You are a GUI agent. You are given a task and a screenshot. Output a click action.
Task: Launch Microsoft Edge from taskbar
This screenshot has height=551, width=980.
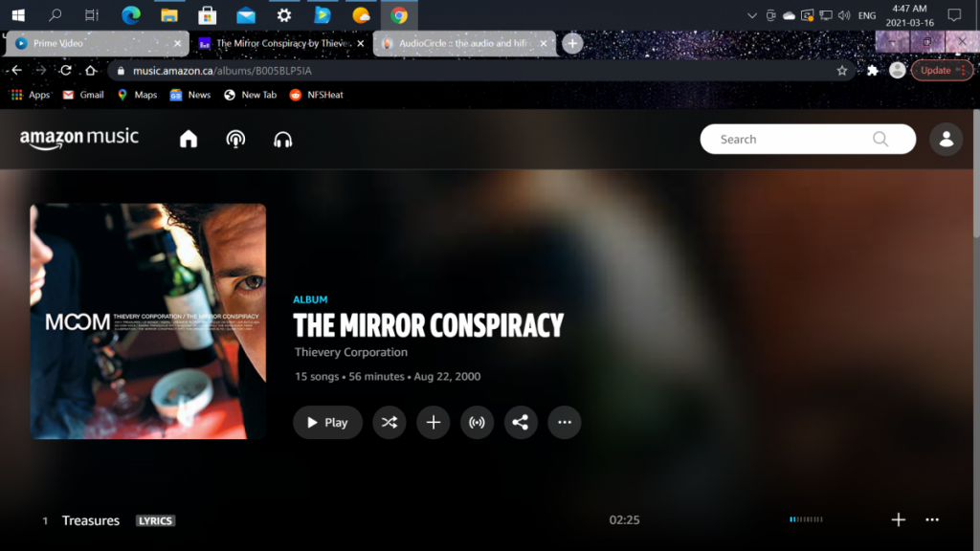(130, 15)
